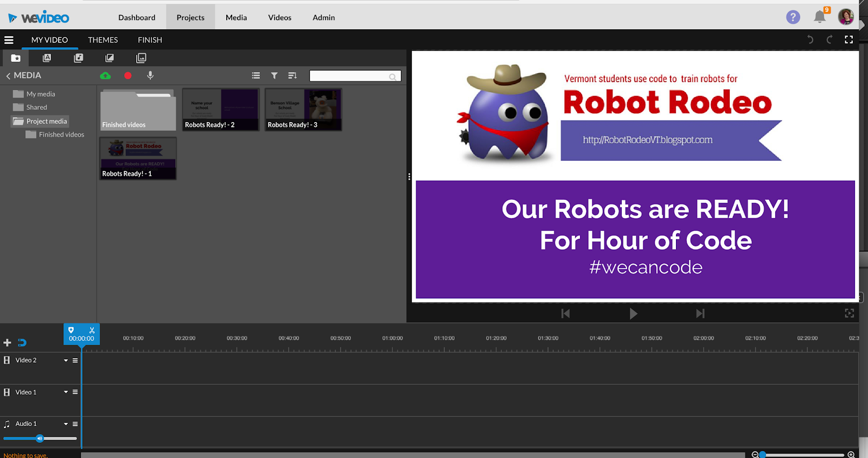The height and width of the screenshot is (458, 868).
Task: Click the 01:00:00 mark on timeline ruler
Action: pyautogui.click(x=393, y=338)
